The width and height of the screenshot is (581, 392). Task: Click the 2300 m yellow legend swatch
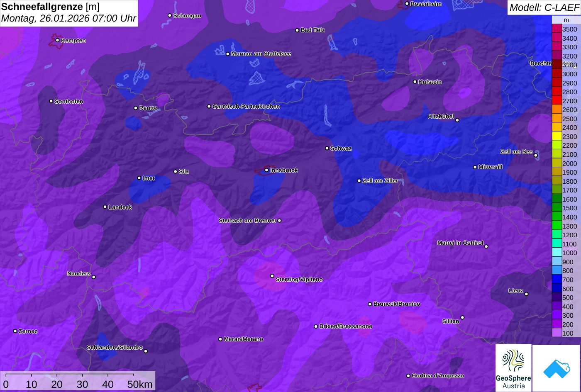557,136
